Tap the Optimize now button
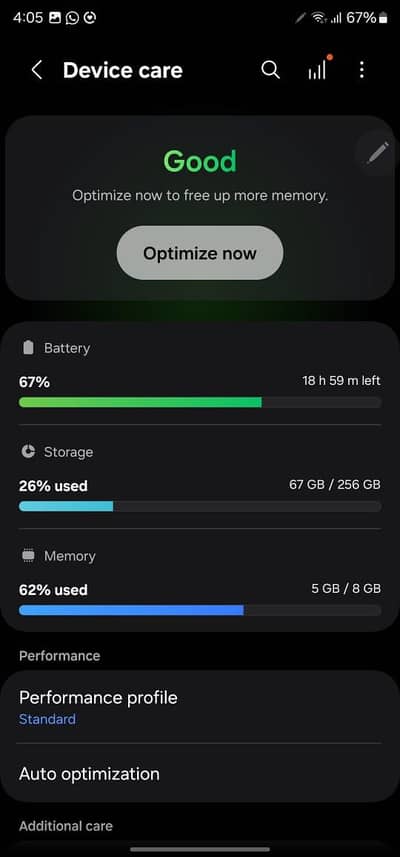 point(200,253)
